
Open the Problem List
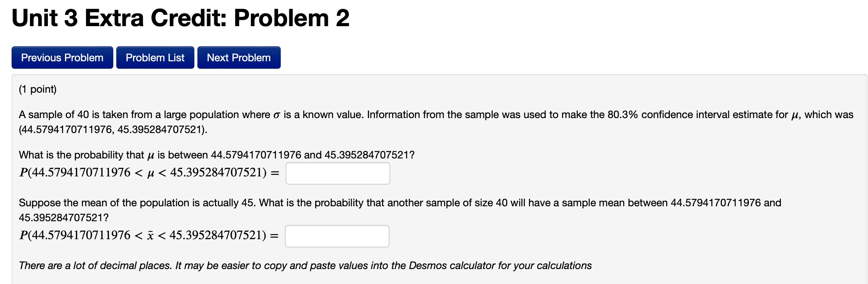point(155,57)
